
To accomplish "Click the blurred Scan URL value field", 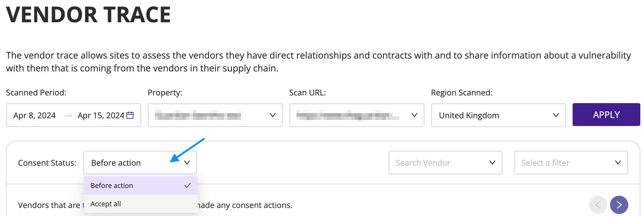I will coord(348,115).
